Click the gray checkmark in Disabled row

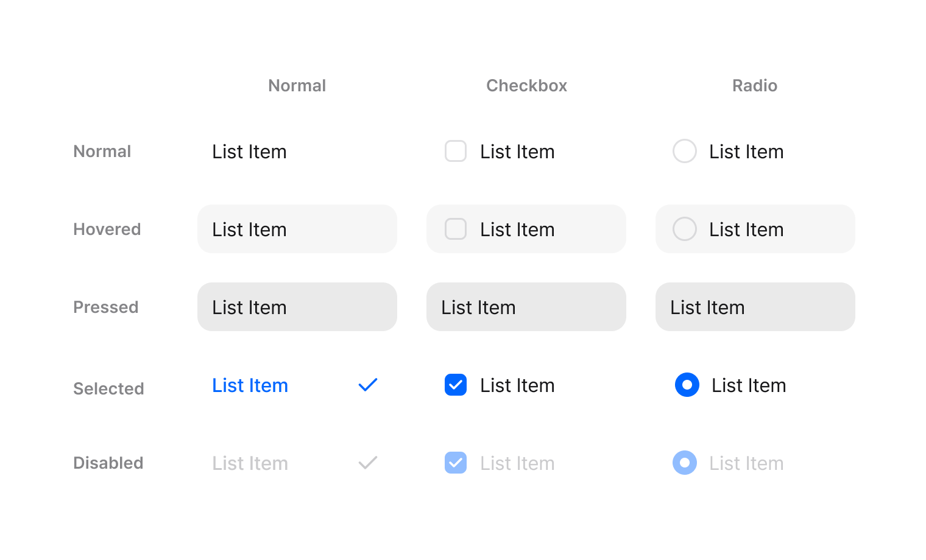click(368, 463)
